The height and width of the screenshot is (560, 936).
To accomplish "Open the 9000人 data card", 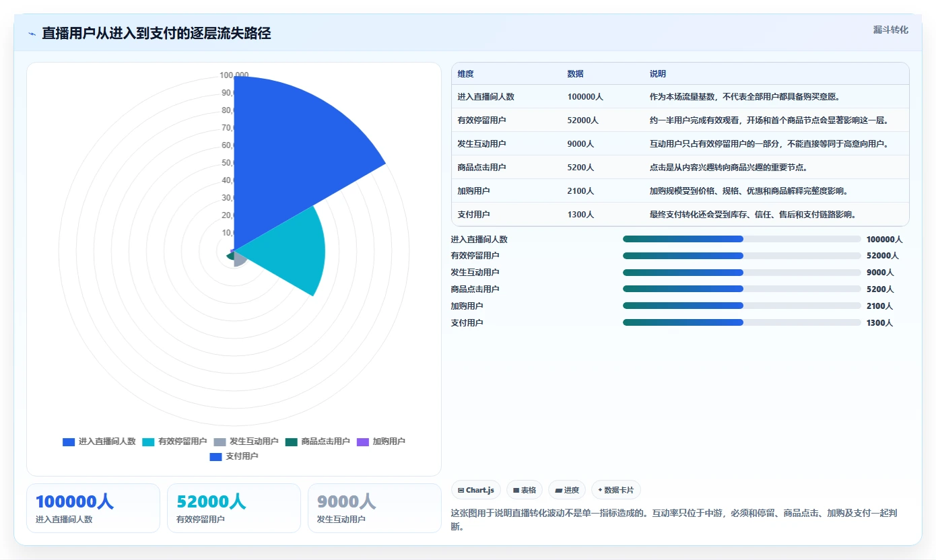I will (x=374, y=508).
